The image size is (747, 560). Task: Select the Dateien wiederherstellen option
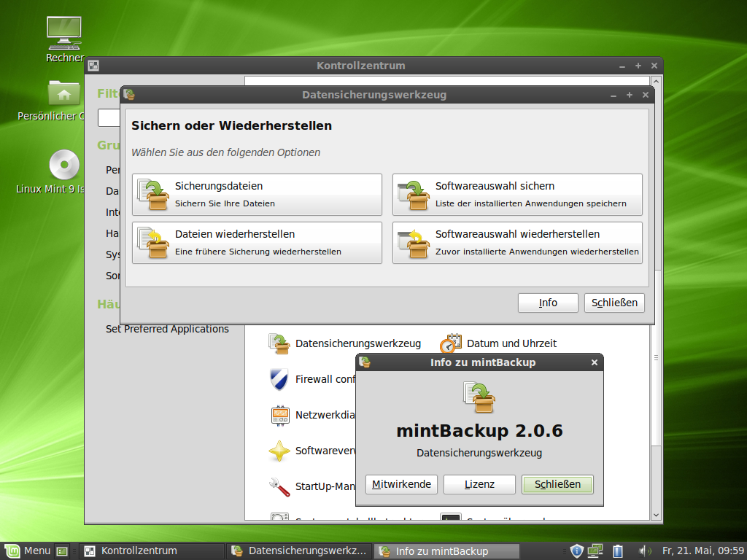[x=256, y=242]
